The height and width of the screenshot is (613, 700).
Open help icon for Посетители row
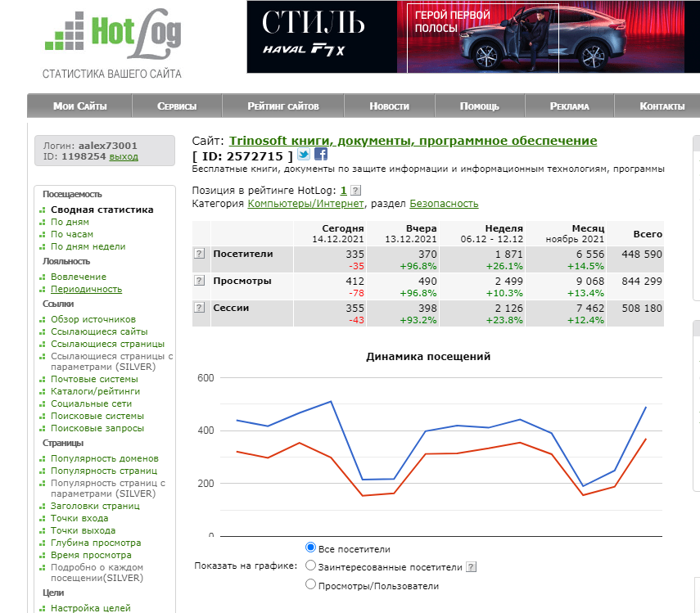click(x=199, y=254)
